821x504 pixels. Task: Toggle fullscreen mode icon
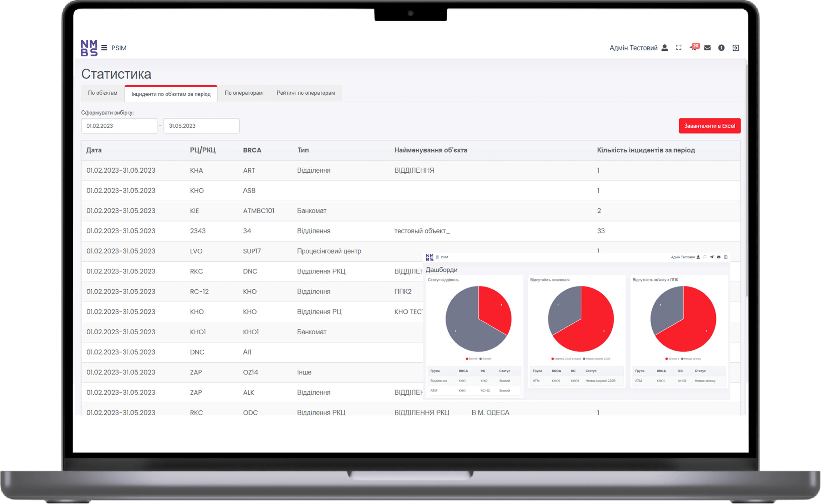tap(679, 48)
